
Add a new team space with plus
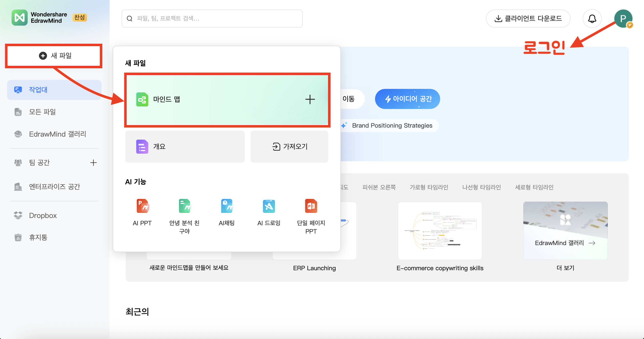point(93,163)
